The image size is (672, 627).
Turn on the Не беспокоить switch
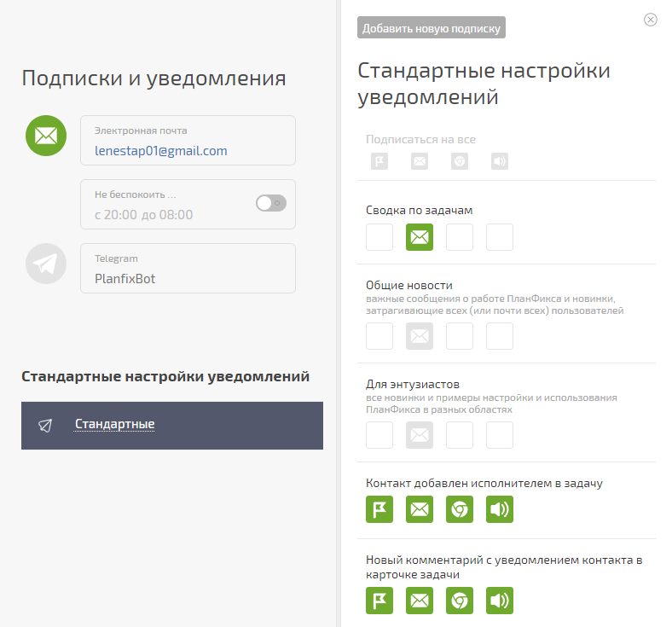tap(271, 203)
